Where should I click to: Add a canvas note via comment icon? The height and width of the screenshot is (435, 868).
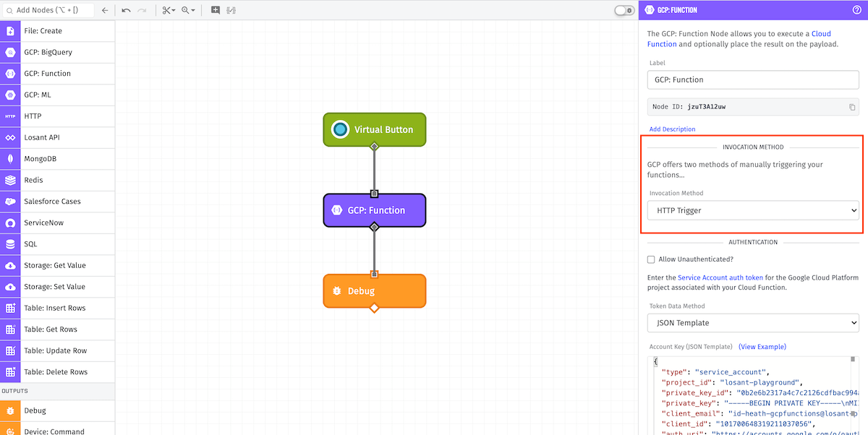coord(216,10)
